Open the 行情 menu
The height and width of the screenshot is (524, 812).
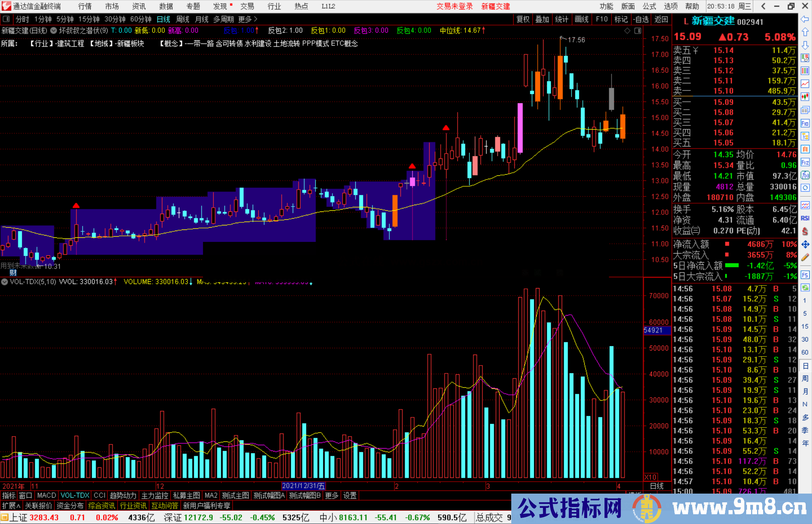(x=85, y=6)
